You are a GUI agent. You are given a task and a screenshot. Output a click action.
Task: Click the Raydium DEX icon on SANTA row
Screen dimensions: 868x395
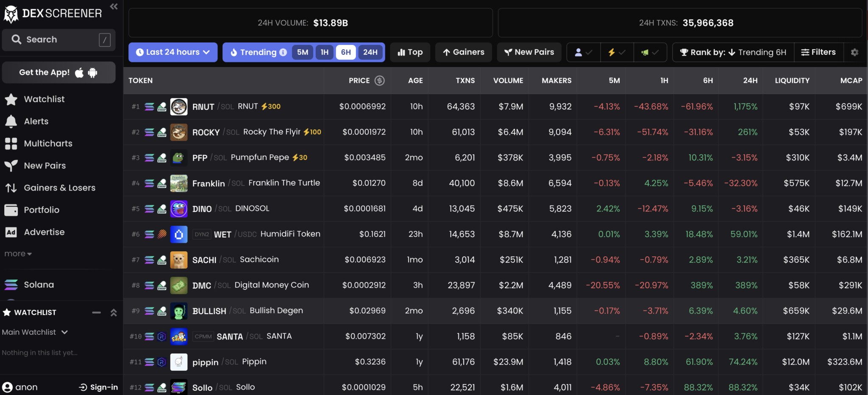(161, 336)
